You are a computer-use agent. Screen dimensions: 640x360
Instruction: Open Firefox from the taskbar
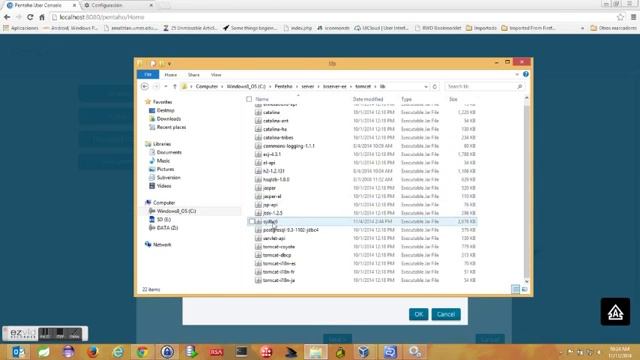point(93,352)
